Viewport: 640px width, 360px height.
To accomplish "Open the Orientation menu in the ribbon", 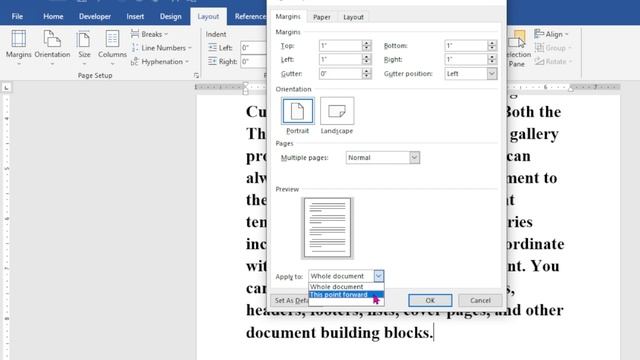I will click(52, 47).
